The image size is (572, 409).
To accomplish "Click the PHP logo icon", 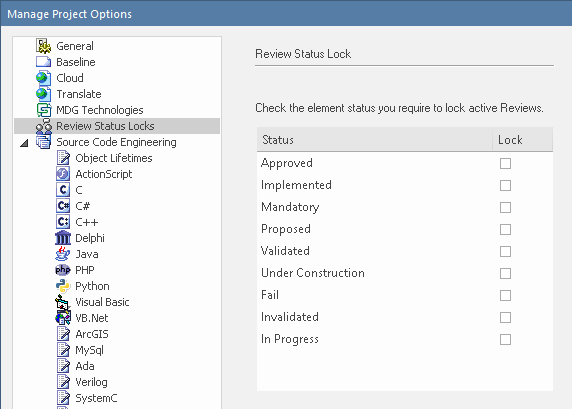I will pos(63,270).
